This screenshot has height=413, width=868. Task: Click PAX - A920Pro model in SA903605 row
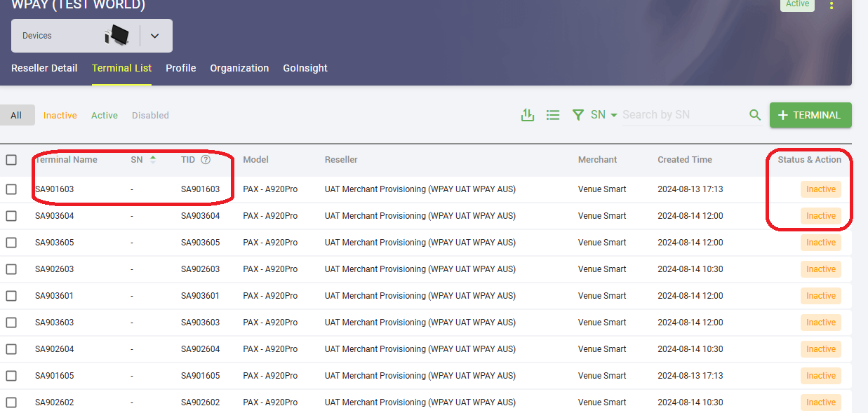(270, 243)
